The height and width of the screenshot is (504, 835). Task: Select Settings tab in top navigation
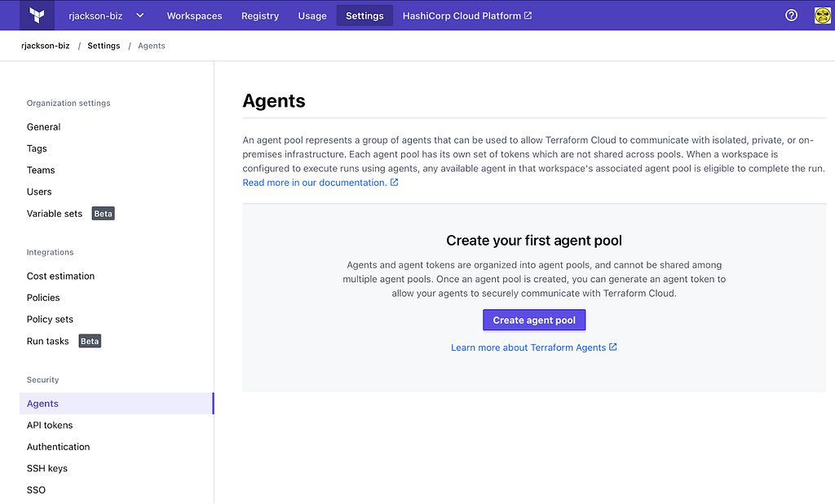click(x=364, y=15)
